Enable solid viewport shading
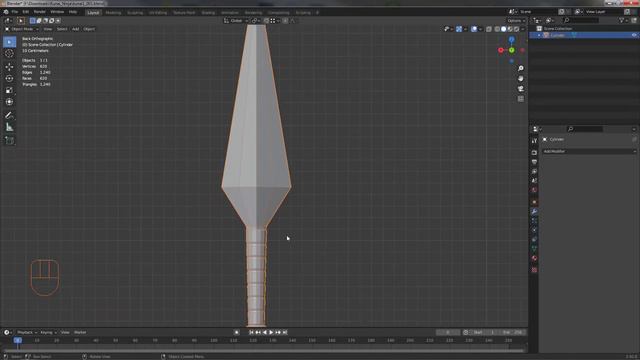This screenshot has width=640, height=360. tap(504, 29)
